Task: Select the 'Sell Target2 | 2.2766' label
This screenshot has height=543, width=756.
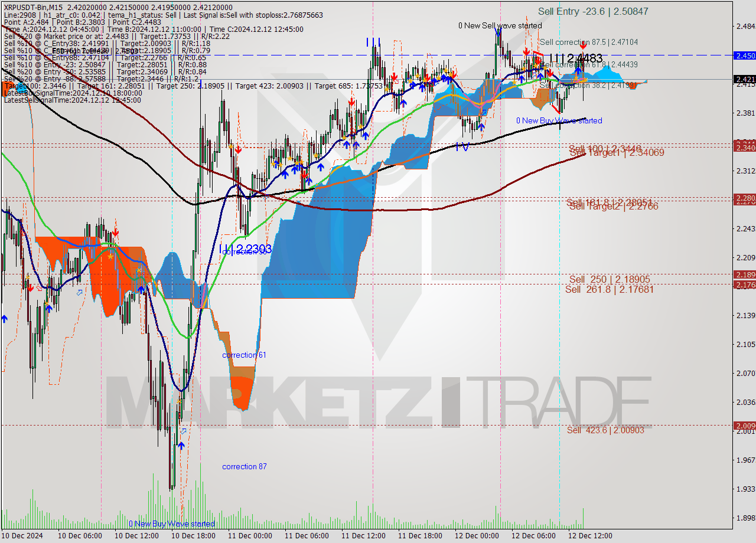Action: (x=614, y=206)
